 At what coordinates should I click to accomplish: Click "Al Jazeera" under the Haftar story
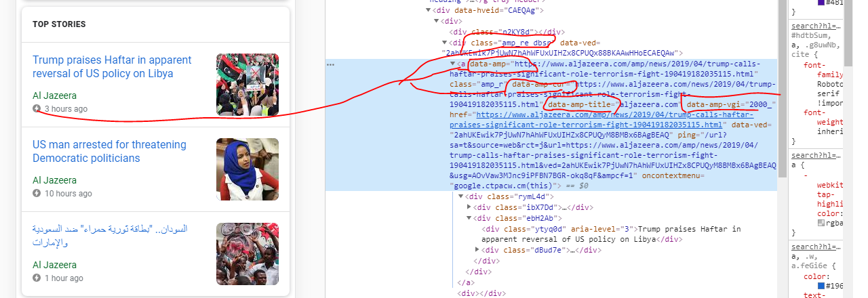(x=54, y=95)
